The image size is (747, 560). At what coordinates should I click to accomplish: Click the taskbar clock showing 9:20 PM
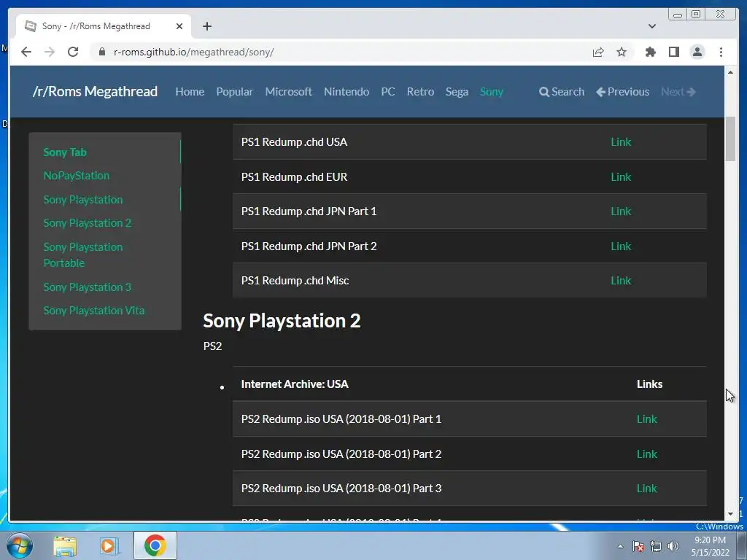tap(711, 545)
